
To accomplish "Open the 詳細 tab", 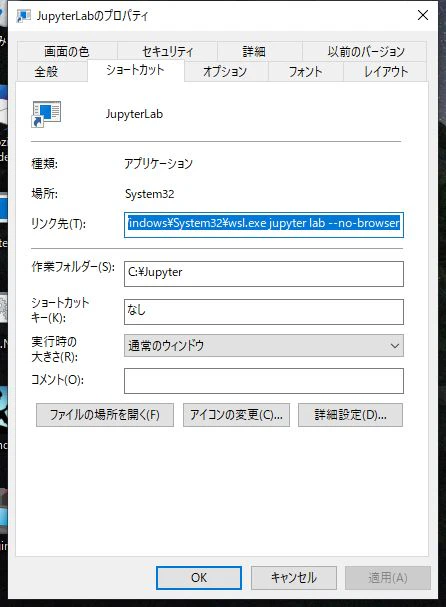I will 254,51.
